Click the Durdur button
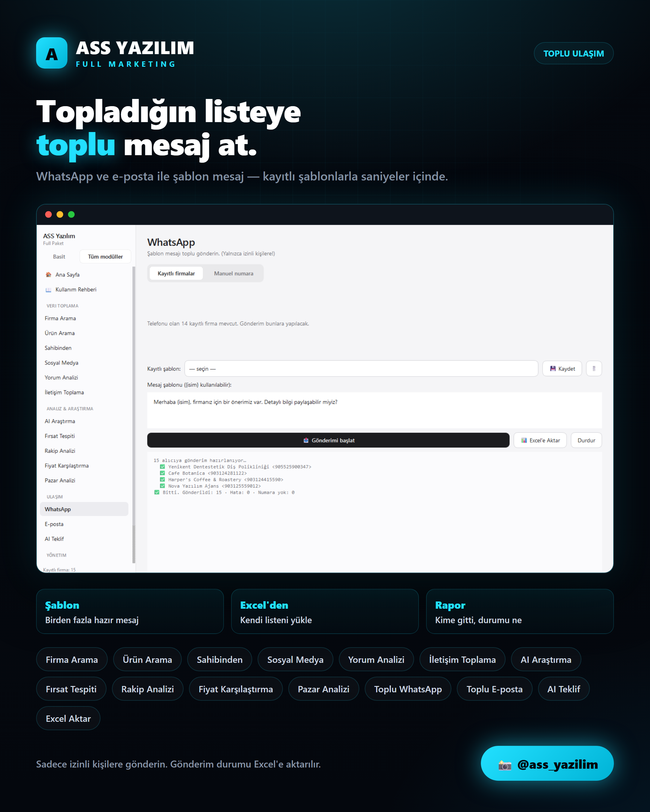 (586, 440)
